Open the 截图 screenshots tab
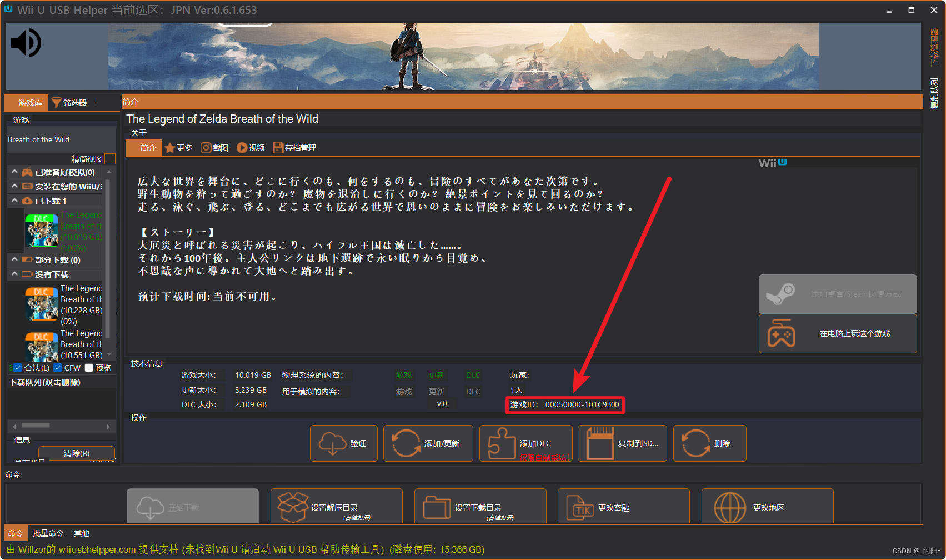This screenshot has height=560, width=946. [x=214, y=148]
